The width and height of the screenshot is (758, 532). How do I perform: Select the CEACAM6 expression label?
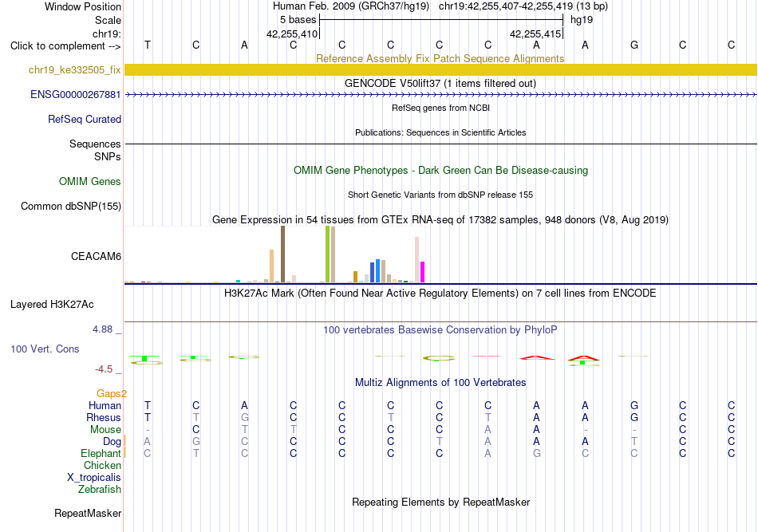point(96,257)
